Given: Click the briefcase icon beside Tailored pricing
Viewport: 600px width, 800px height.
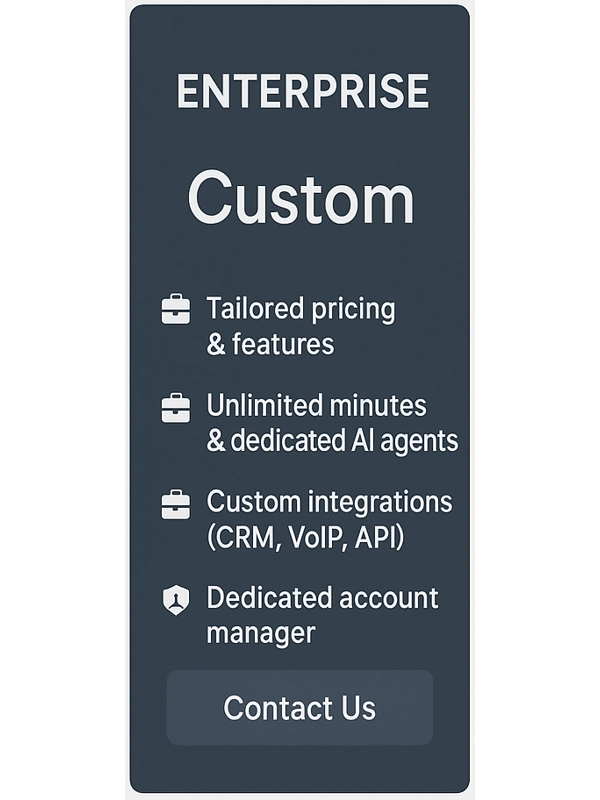Looking at the screenshot, I should [x=176, y=309].
